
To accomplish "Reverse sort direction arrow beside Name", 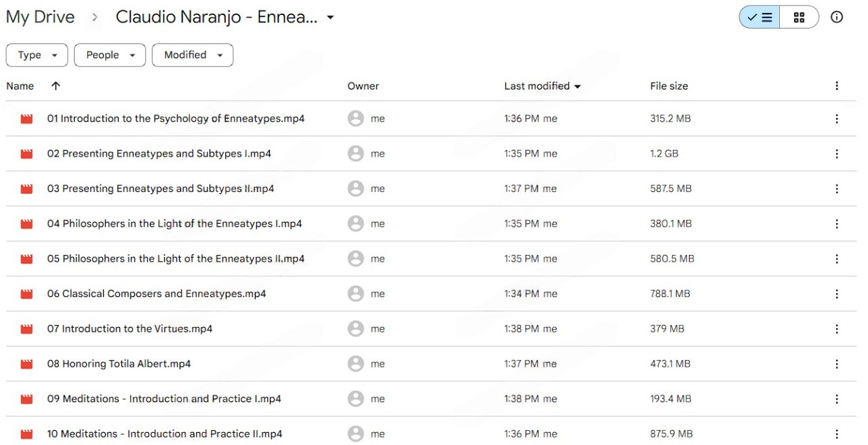I will click(56, 86).
